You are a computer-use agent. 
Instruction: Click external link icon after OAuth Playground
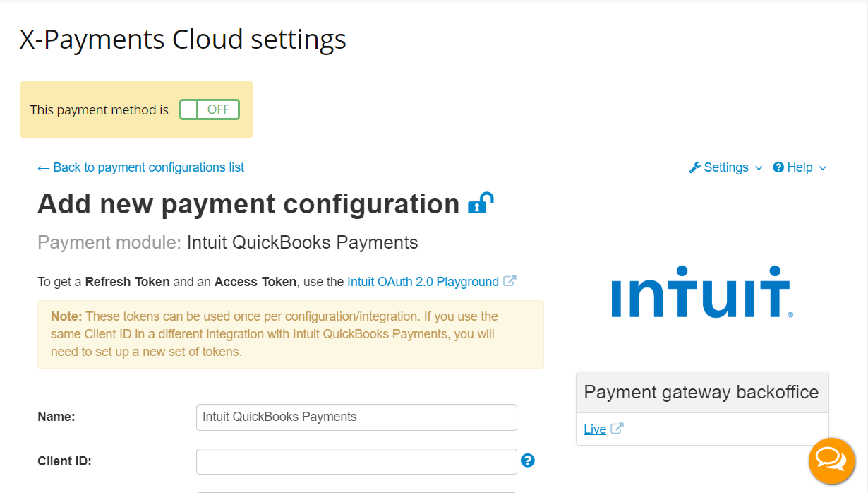click(x=510, y=281)
